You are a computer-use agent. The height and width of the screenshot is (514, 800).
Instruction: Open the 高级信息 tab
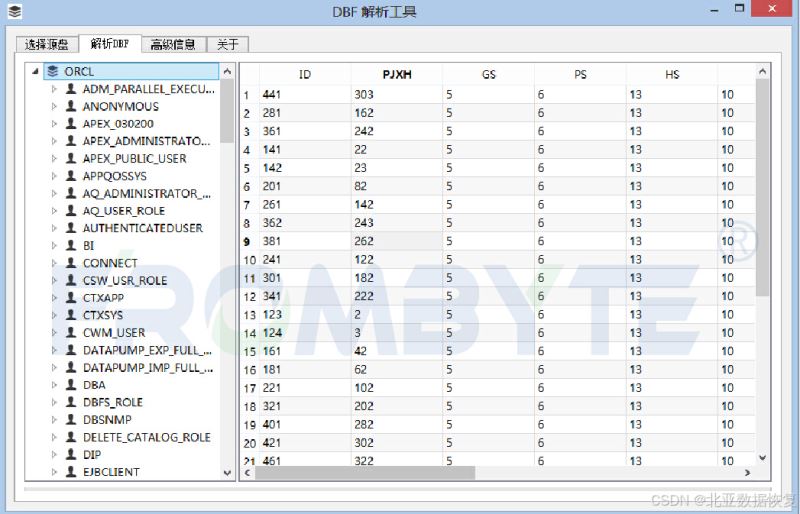coord(173,44)
